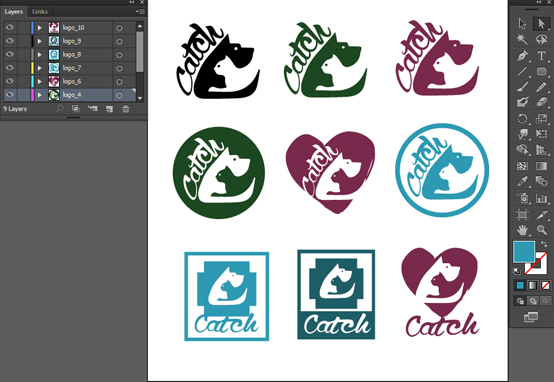Swap fill and stroke colors
The image size is (554, 382).
(544, 244)
